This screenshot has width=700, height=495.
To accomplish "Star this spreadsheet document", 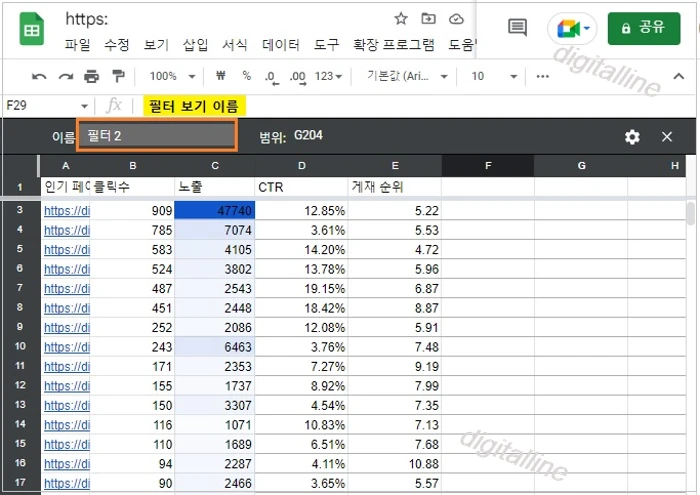I will [x=401, y=19].
